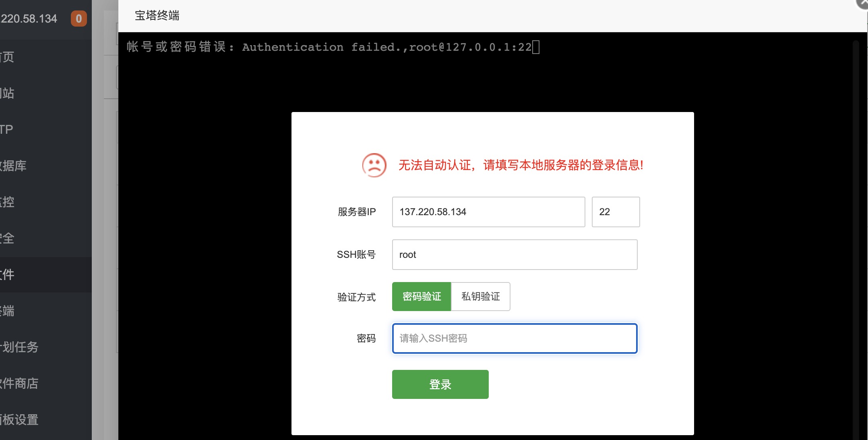The width and height of the screenshot is (868, 440).
Task: Switch to private key verification (私钥验证)
Action: pyautogui.click(x=481, y=297)
